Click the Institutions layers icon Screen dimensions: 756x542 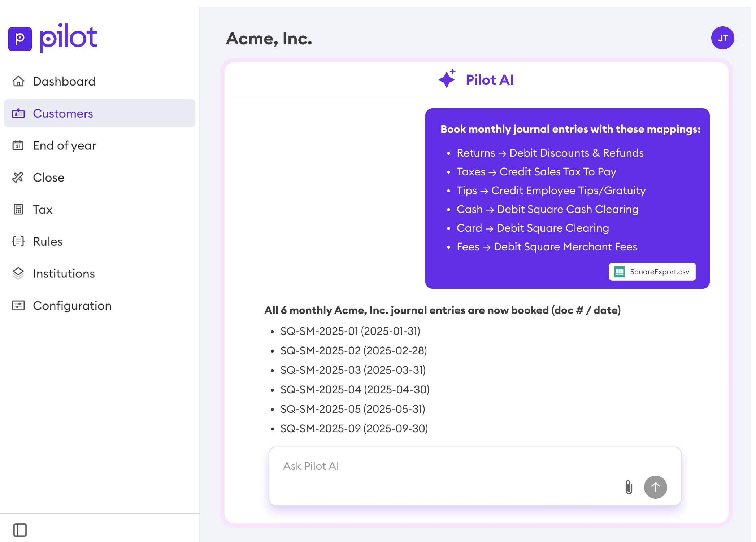coord(18,274)
